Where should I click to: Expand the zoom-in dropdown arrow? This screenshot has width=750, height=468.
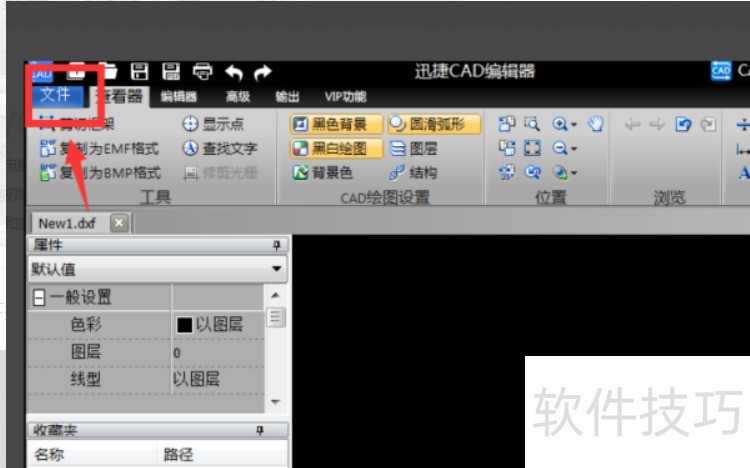574,124
